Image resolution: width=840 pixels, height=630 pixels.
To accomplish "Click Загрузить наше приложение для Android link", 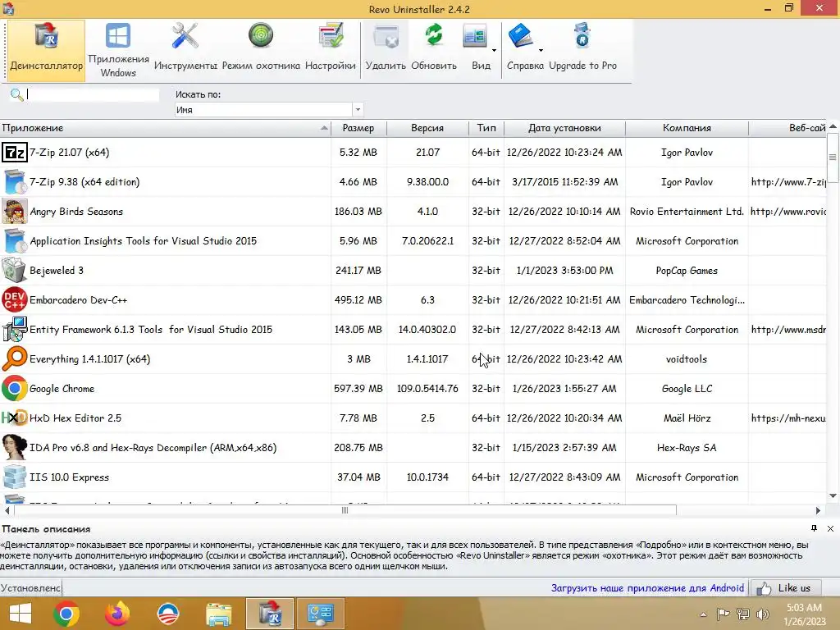I will click(x=647, y=588).
